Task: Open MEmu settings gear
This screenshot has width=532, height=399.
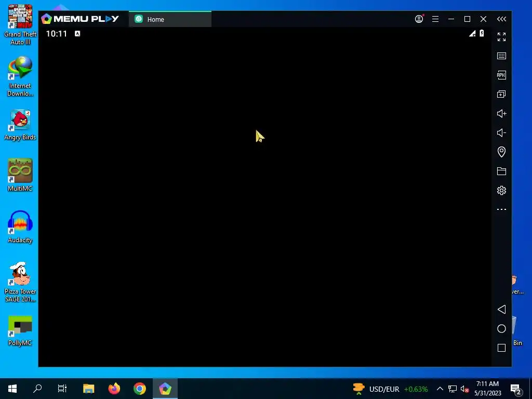Action: pos(501,190)
